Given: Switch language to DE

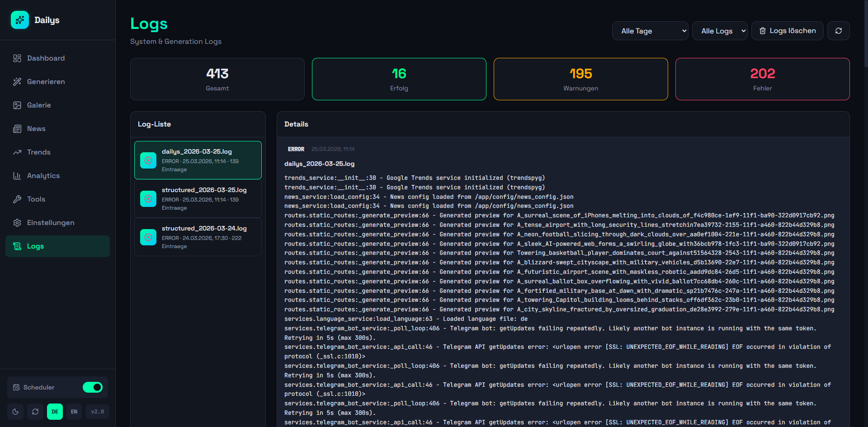Looking at the screenshot, I should coord(55,412).
